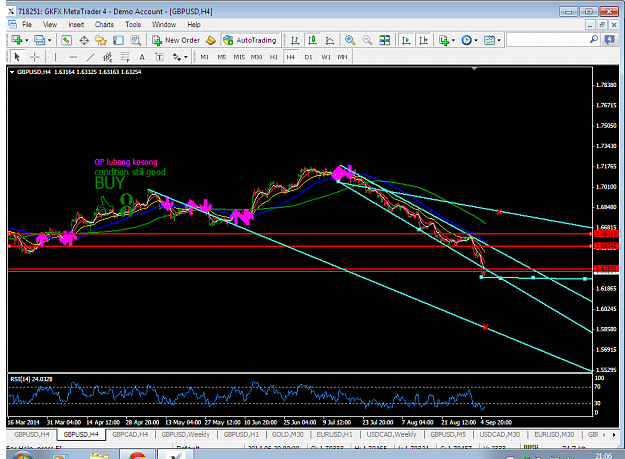This screenshot has height=459, width=625.
Task: Select the Vertical Line drawing tool
Action: click(55, 57)
